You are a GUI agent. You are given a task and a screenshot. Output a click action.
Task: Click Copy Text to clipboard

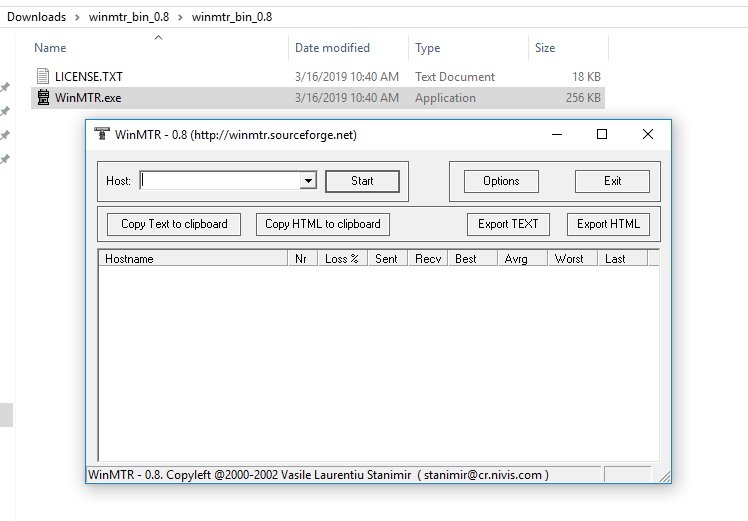[174, 224]
